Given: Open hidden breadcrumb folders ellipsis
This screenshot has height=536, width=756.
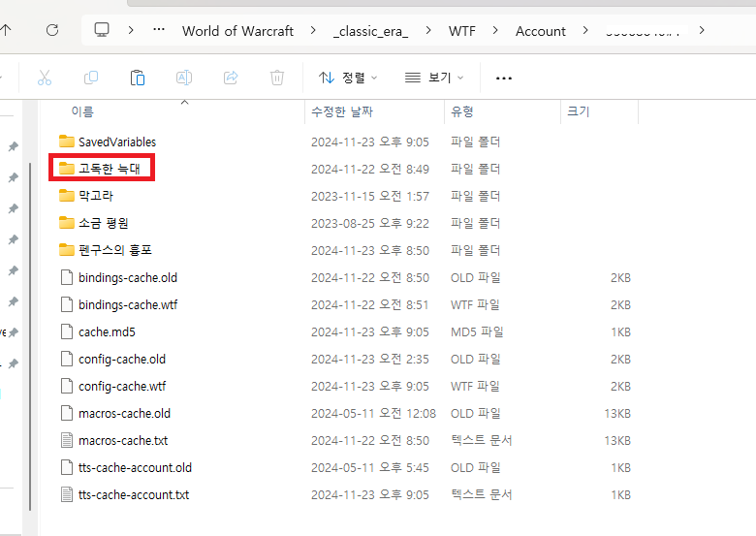Looking at the screenshot, I should (x=159, y=30).
